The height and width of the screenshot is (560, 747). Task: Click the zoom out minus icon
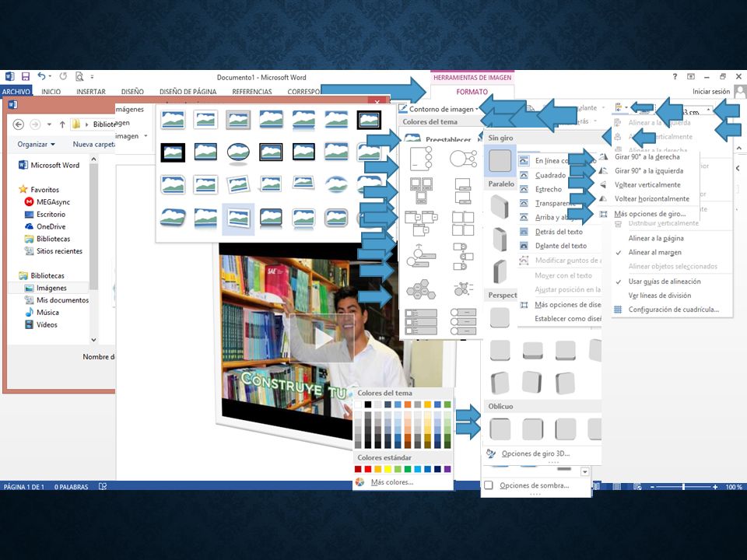[653, 487]
